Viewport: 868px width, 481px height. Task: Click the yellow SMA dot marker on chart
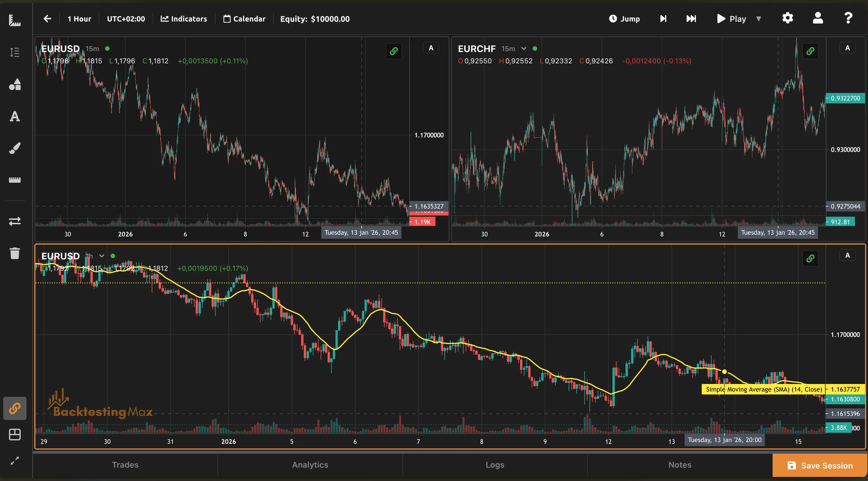(724, 371)
